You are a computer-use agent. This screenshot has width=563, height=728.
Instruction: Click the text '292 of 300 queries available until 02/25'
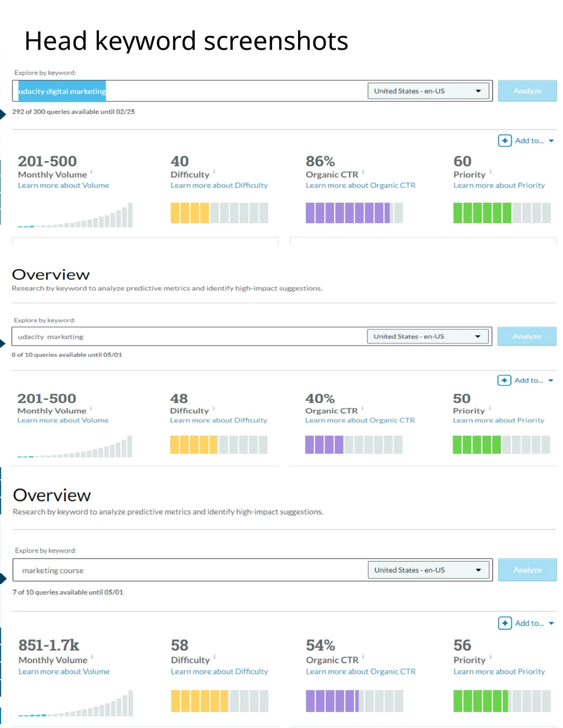pos(73,112)
